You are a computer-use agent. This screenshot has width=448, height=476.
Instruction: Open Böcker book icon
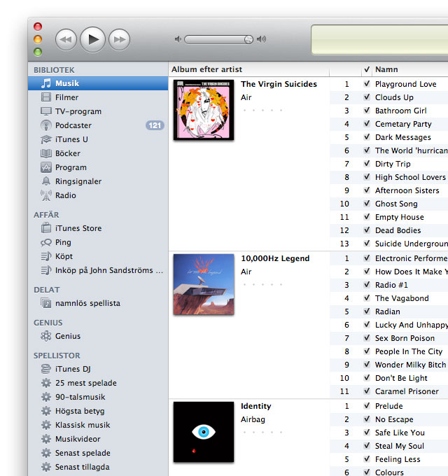point(45,153)
